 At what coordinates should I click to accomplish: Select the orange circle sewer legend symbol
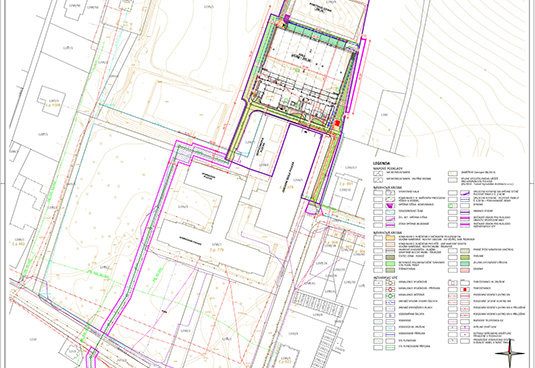[390, 283]
